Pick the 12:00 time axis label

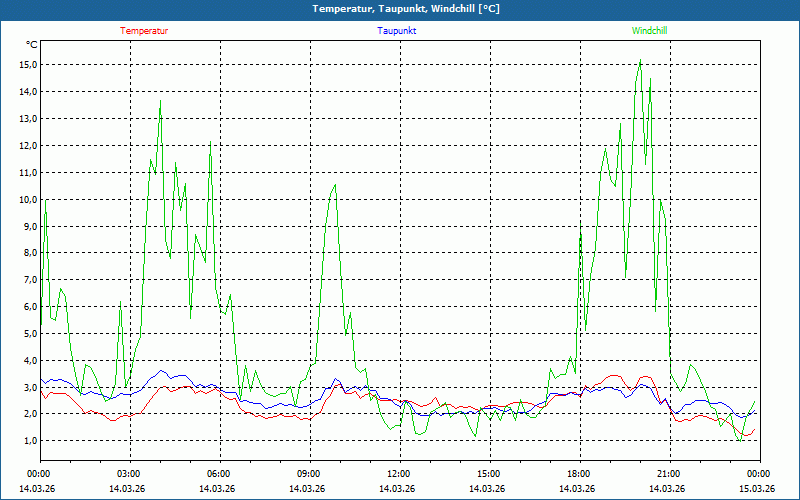(399, 474)
